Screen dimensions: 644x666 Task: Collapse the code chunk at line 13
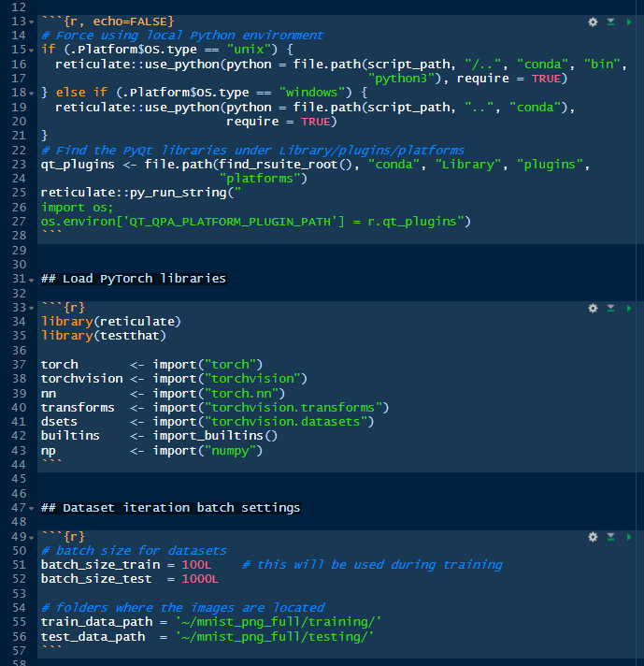click(34, 21)
